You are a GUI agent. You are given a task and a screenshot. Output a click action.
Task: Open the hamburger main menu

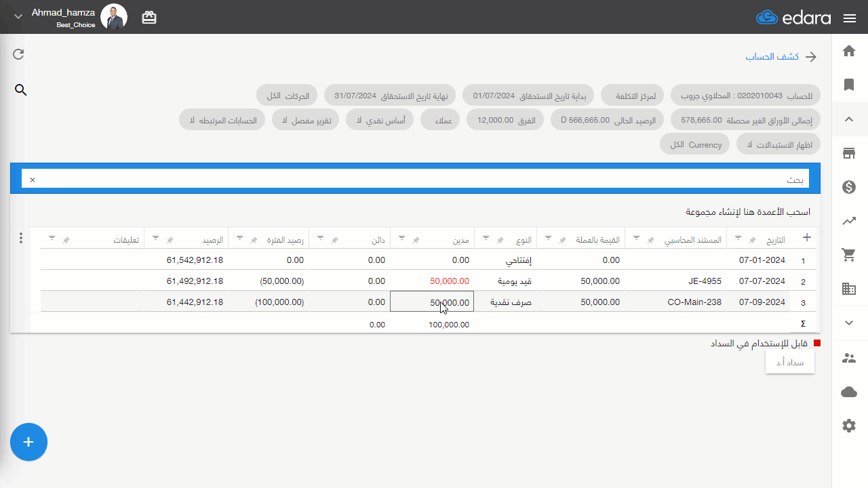[849, 18]
